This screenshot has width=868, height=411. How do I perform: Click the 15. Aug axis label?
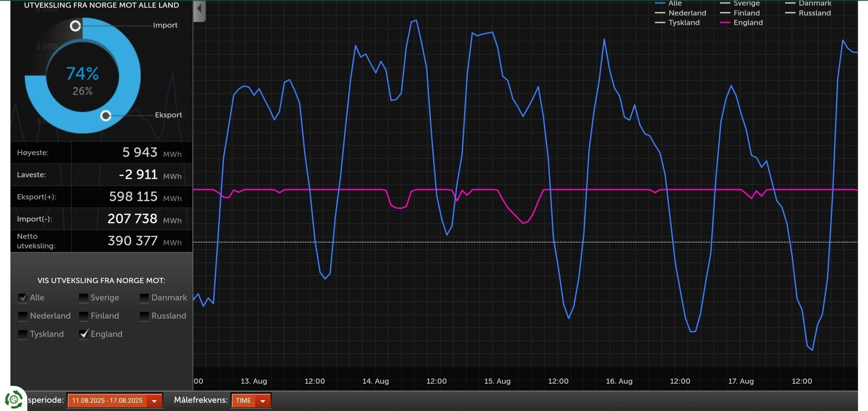pos(497,381)
